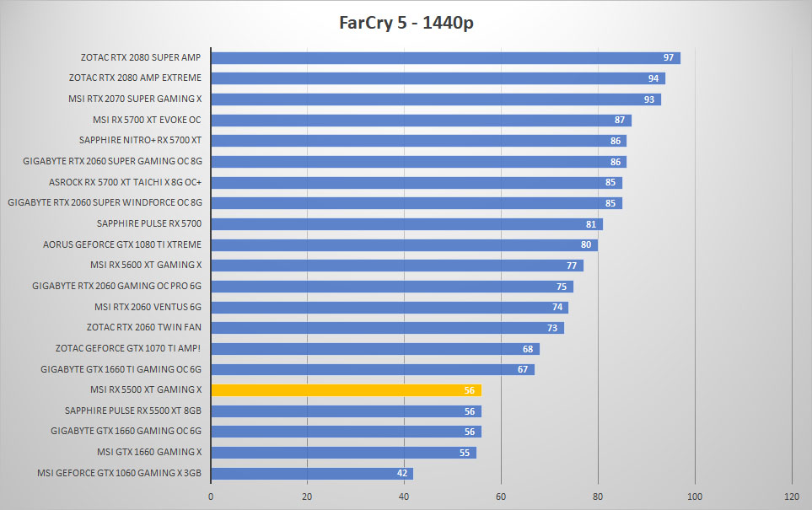Select ZOTAC GEFORCE GTX 1070 TI AMP! label
The image size is (812, 510).
[128, 348]
